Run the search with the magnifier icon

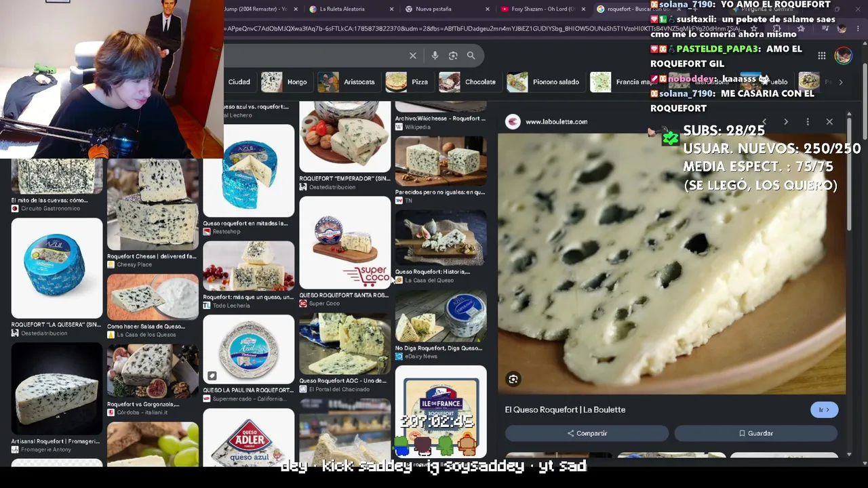pos(471,56)
